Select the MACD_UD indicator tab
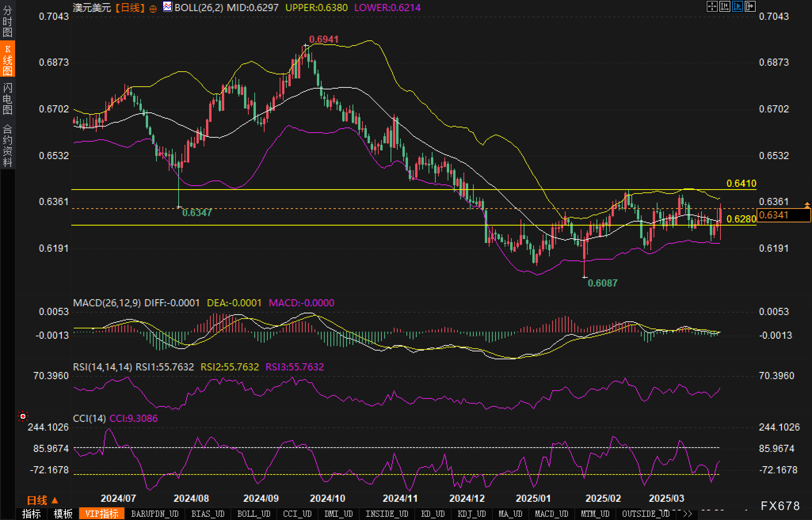The height and width of the screenshot is (520, 812). pyautogui.click(x=551, y=514)
